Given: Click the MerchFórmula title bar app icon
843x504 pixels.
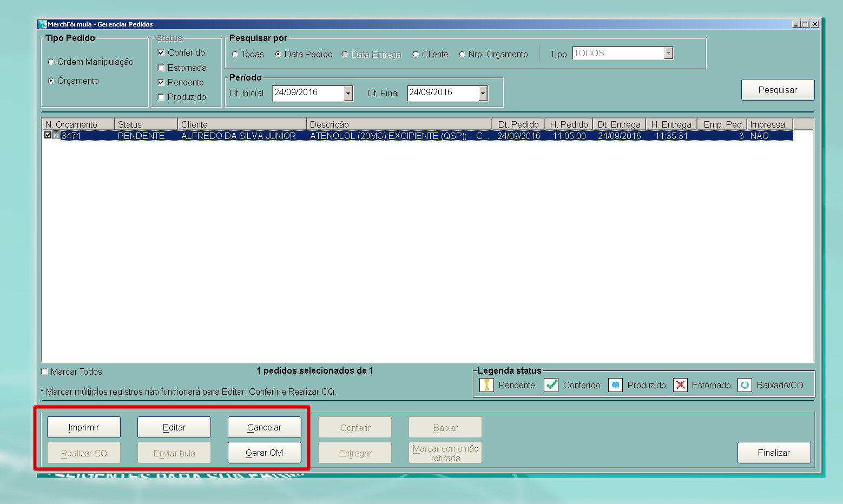Looking at the screenshot, I should tap(43, 24).
